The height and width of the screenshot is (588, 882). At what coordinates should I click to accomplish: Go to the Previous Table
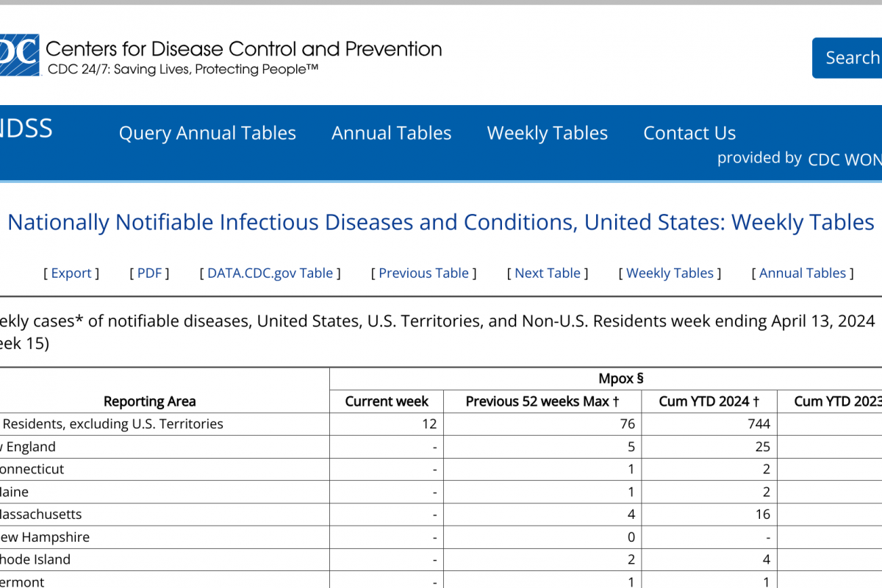coord(423,273)
